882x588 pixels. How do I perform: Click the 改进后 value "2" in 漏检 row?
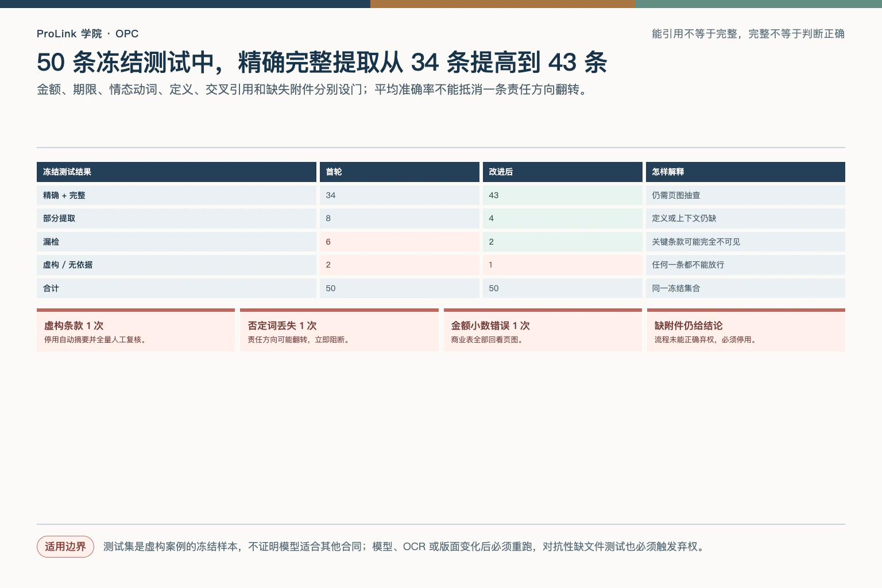pyautogui.click(x=492, y=242)
